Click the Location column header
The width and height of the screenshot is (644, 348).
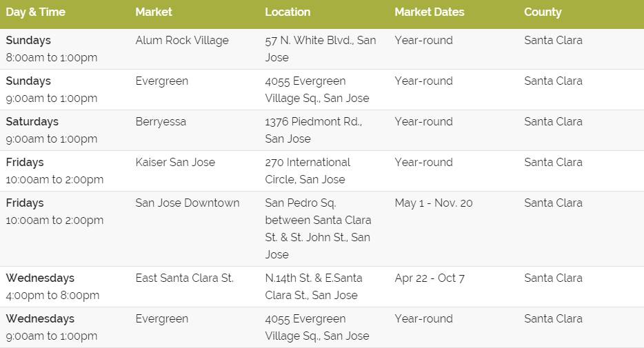(x=288, y=12)
